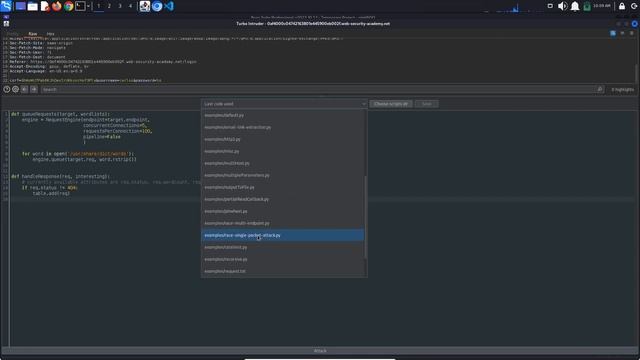Click the Choose scripts dir button

391,104
